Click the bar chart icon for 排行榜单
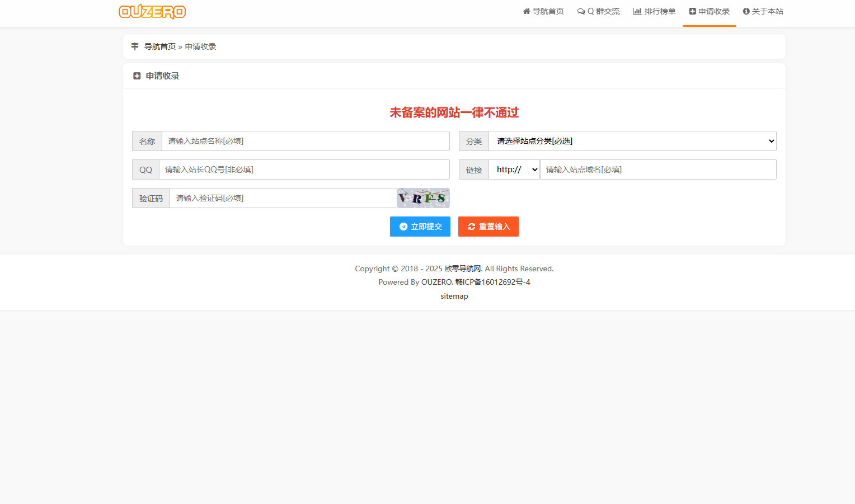Image resolution: width=855 pixels, height=504 pixels. point(637,11)
